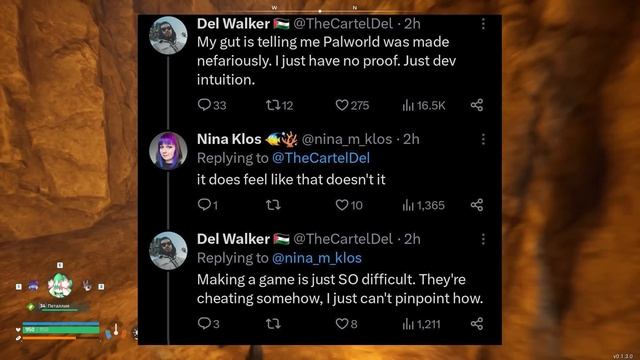Reply to the 'Making a game' tweet with 3 comments
This screenshot has height=360, width=640.
[x=209, y=324]
